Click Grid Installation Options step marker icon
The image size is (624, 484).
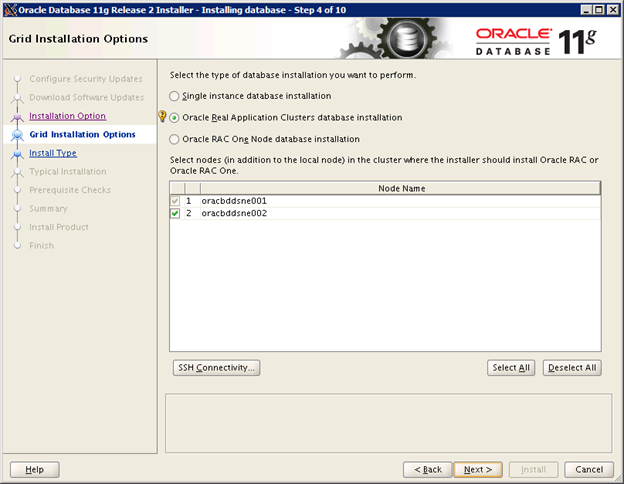[x=17, y=135]
